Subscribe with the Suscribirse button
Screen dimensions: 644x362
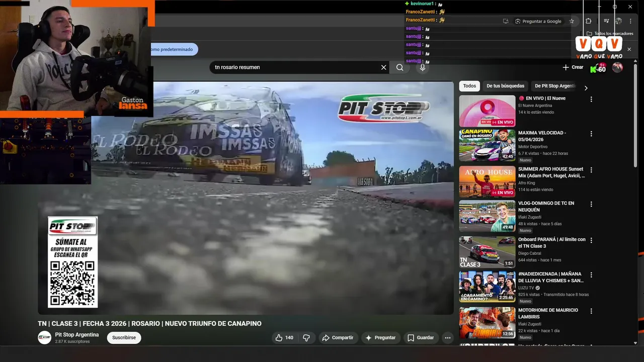(x=124, y=338)
